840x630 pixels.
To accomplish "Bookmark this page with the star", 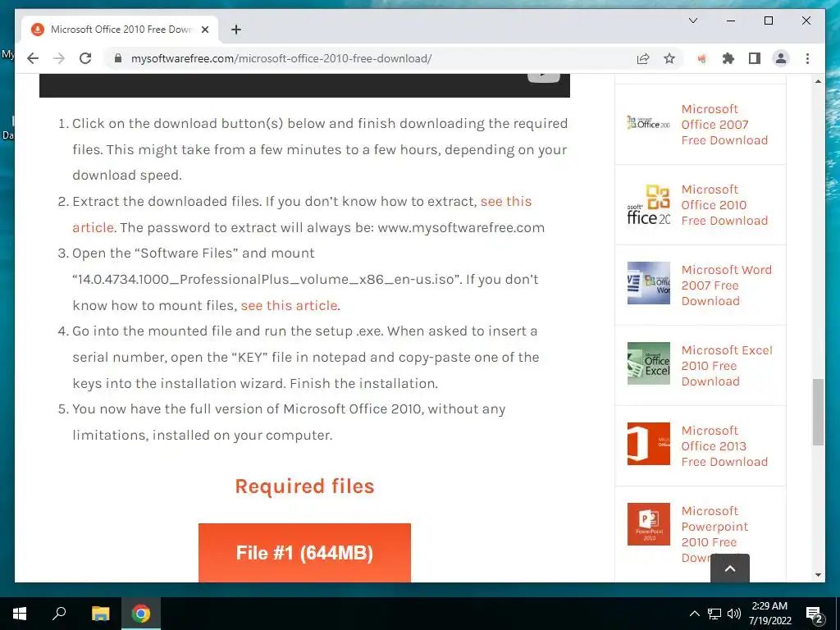I will coord(669,58).
